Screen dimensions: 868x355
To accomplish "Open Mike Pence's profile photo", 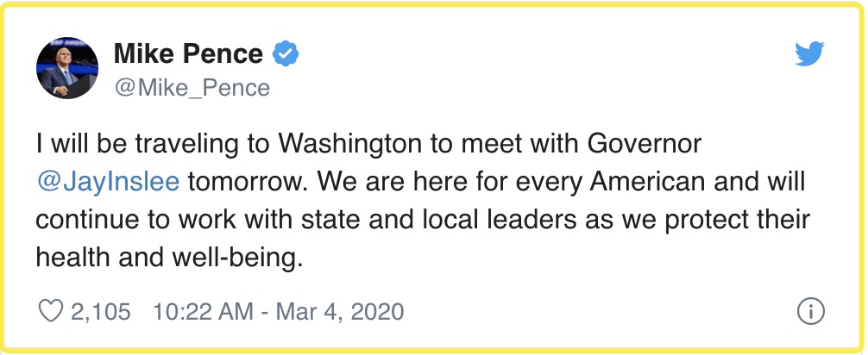I will 66,68.
